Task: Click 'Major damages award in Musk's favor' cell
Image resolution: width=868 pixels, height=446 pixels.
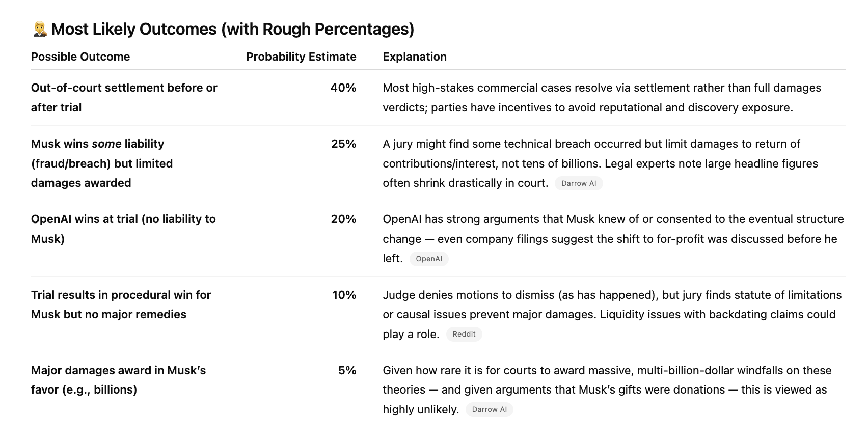Action: pyautogui.click(x=118, y=380)
